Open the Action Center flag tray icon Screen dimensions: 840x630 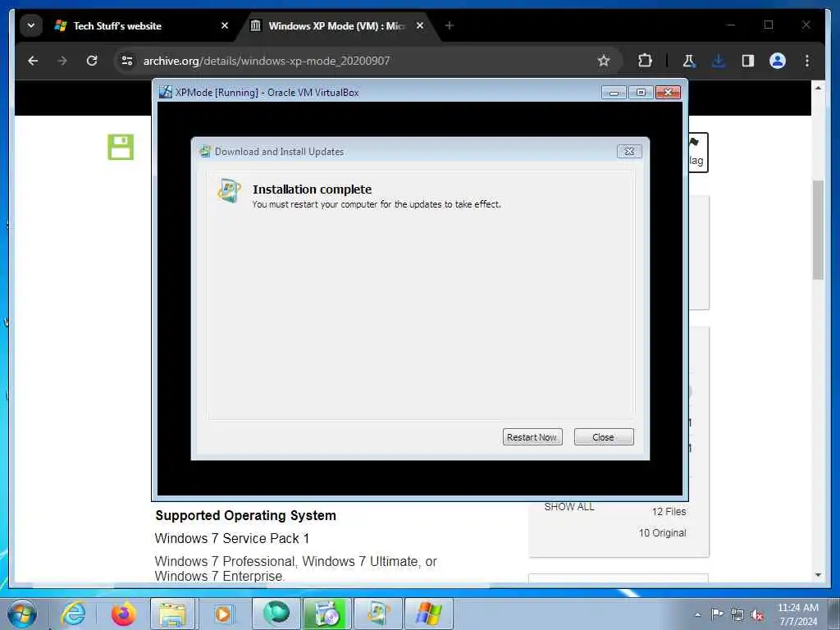click(x=717, y=614)
